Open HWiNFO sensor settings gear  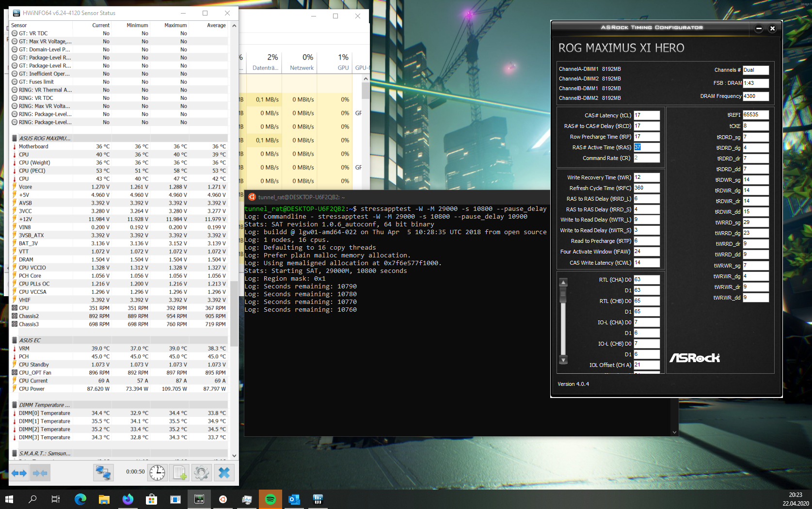click(202, 473)
